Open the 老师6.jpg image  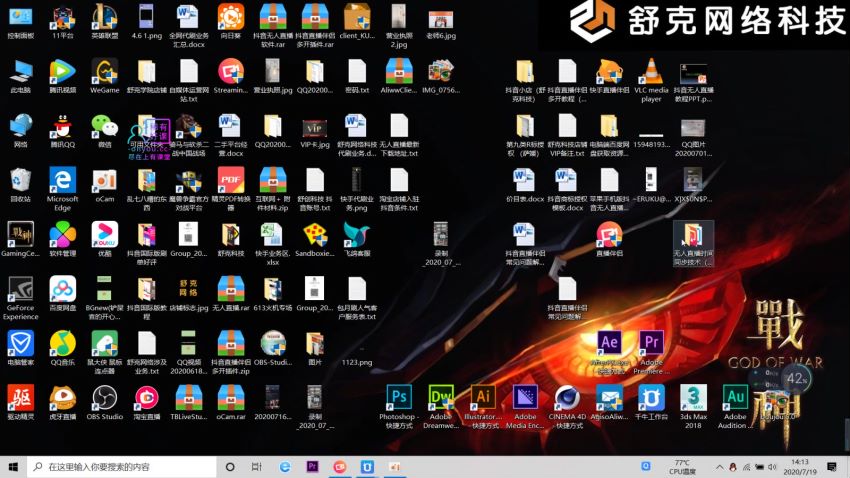(x=441, y=19)
